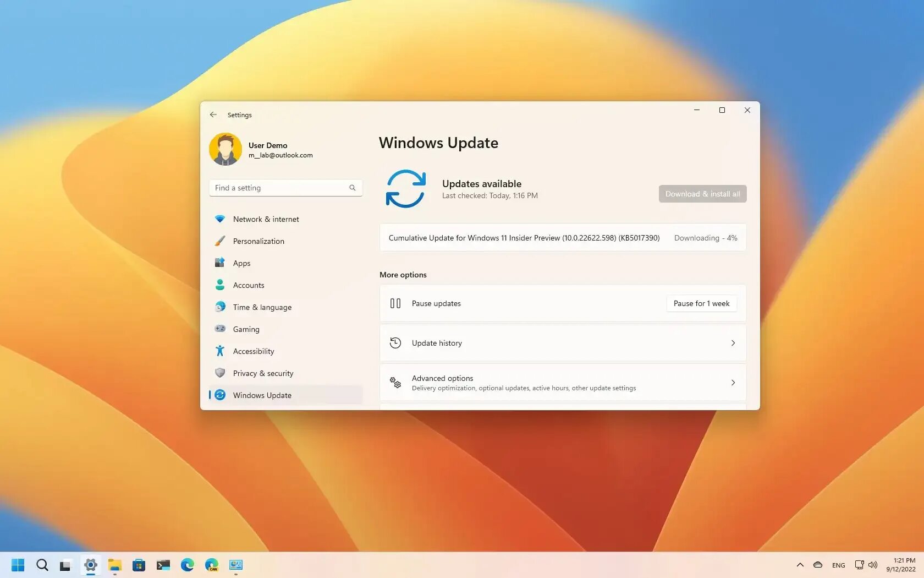Screen dimensions: 924x578
Task: Launch File Explorer from the taskbar
Action: (x=114, y=565)
